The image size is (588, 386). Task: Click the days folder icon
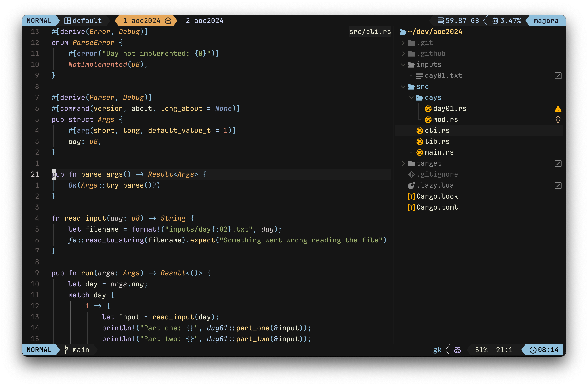(x=420, y=98)
